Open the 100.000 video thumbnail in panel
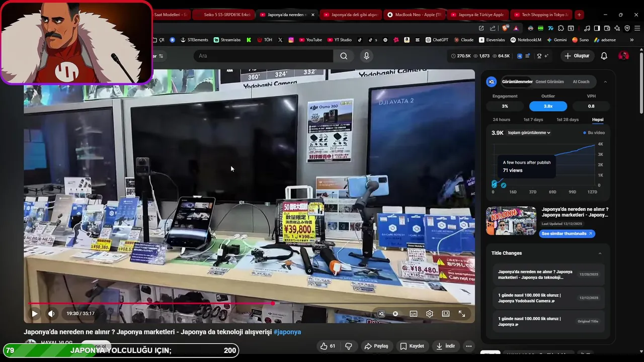The width and height of the screenshot is (644, 362). [x=511, y=221]
